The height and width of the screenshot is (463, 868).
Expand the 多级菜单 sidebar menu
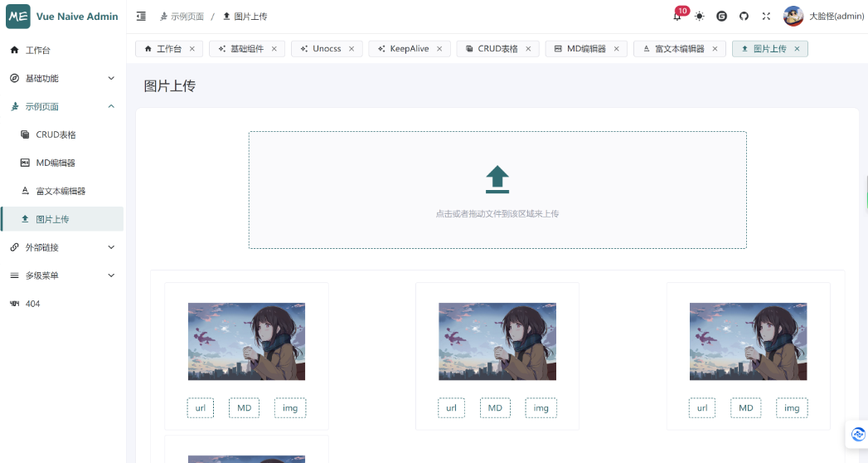coord(62,275)
